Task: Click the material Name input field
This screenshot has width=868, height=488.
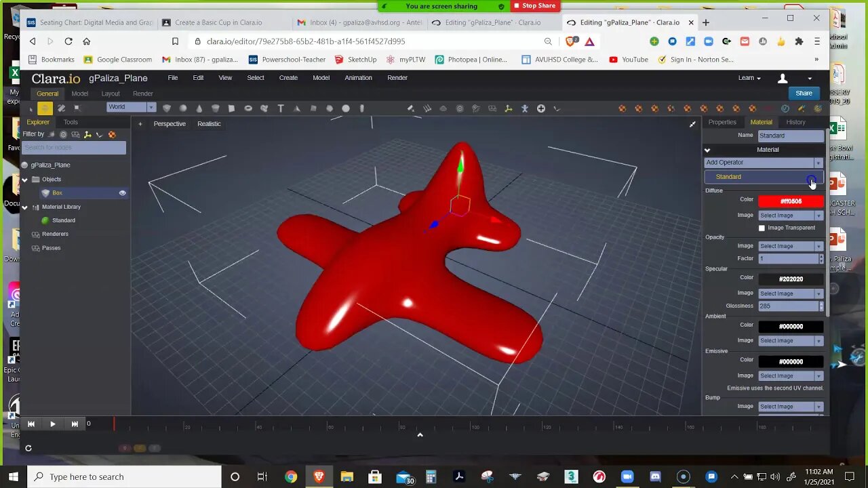Action: point(791,136)
